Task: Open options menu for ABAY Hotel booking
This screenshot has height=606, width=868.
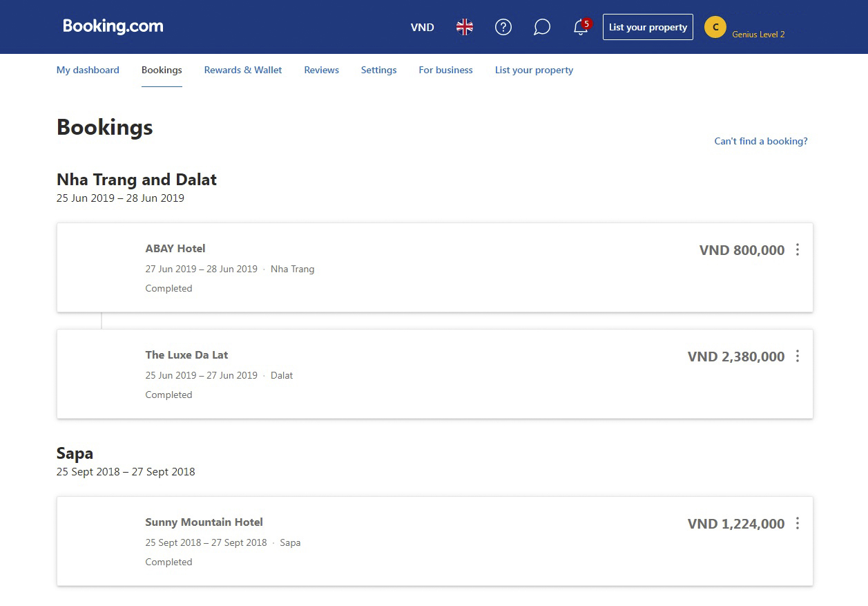Action: [798, 249]
